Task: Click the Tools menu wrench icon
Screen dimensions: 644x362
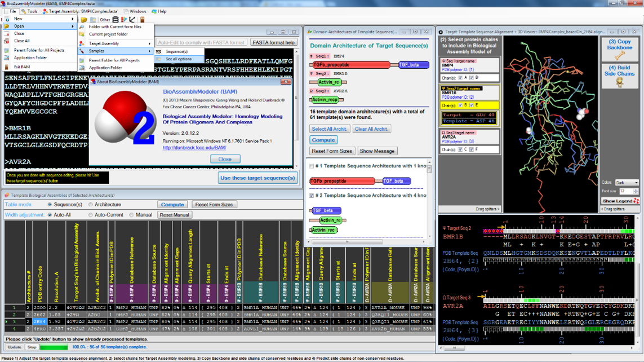Action: coord(24,11)
